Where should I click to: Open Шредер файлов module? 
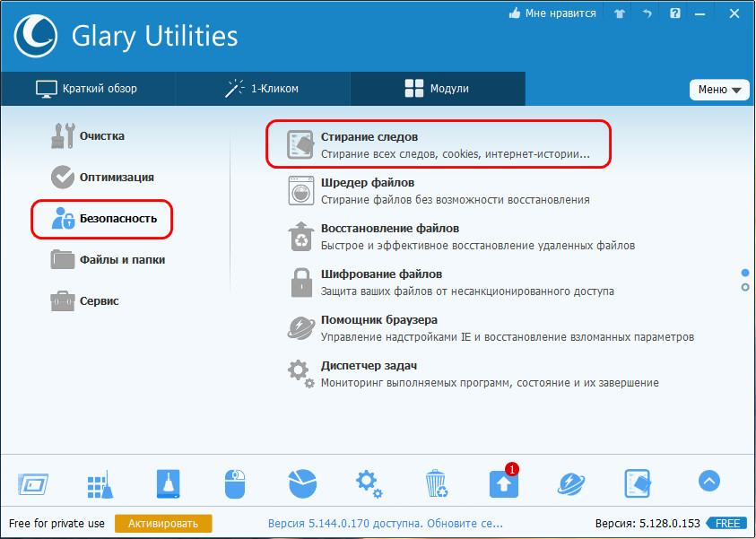pos(367,183)
